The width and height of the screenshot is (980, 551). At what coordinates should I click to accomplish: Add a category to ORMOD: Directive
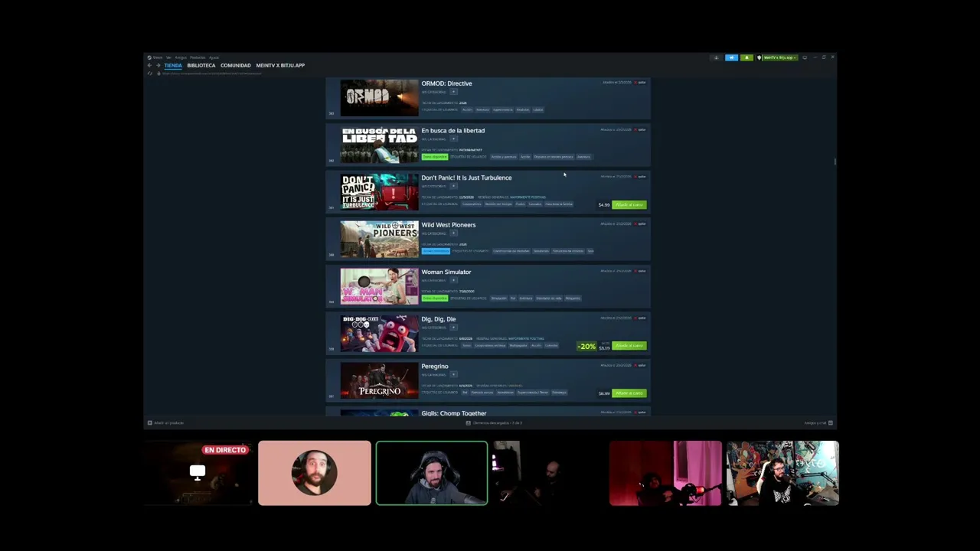coord(453,92)
